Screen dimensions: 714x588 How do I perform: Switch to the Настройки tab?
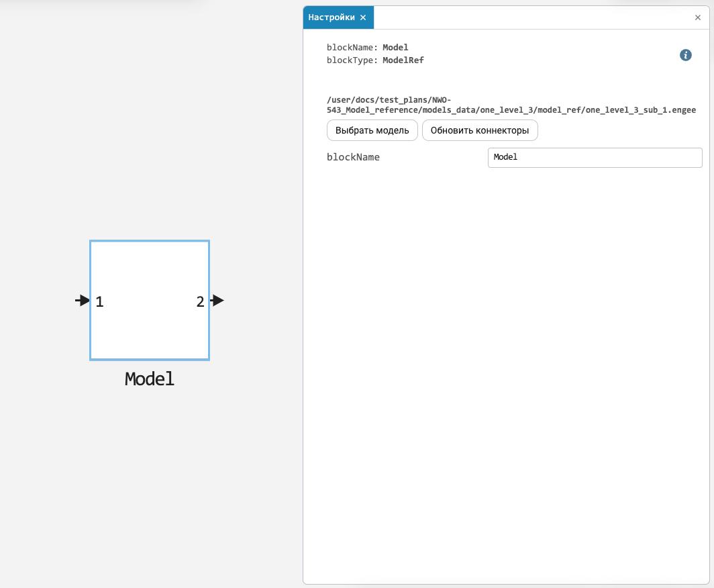pos(331,17)
